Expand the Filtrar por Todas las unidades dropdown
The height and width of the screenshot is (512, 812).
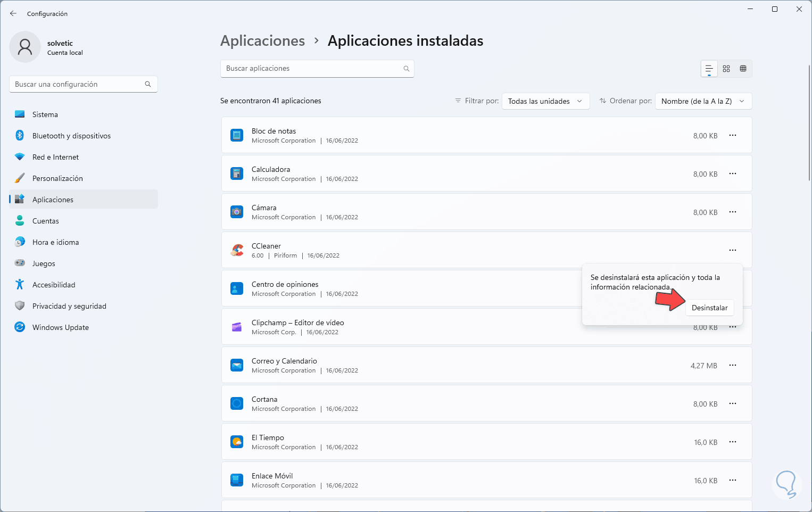click(x=545, y=101)
